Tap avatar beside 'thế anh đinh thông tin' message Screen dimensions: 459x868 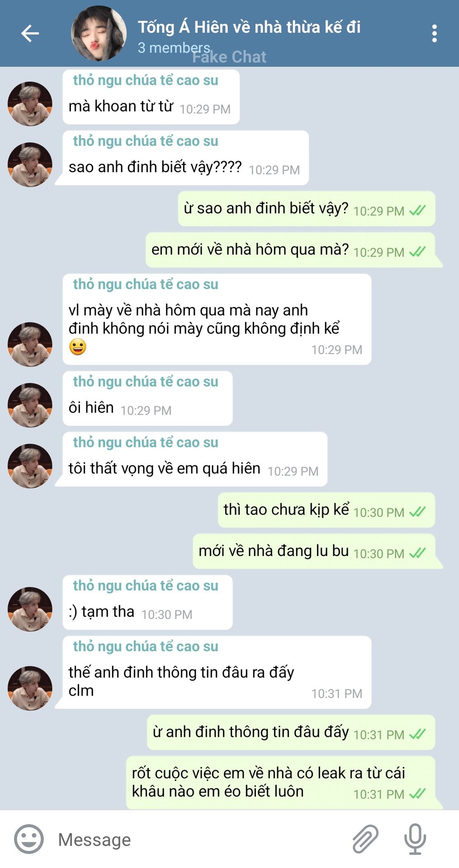(x=30, y=688)
